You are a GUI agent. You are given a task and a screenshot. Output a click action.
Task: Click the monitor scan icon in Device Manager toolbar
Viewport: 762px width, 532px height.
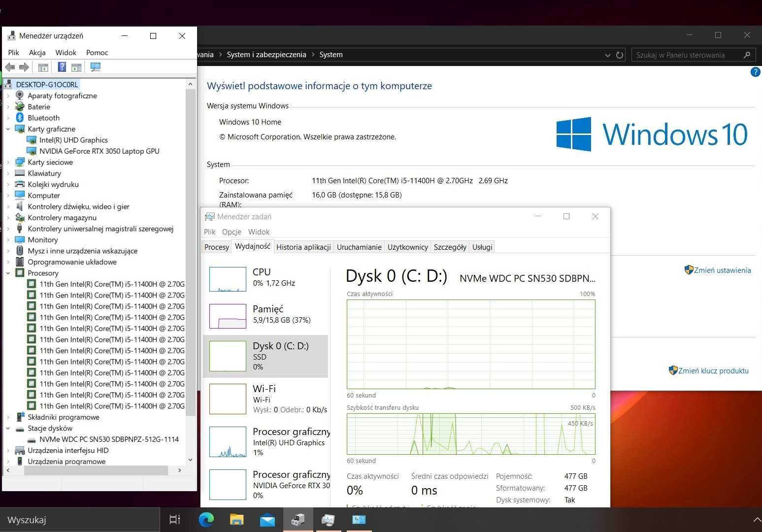click(x=96, y=67)
